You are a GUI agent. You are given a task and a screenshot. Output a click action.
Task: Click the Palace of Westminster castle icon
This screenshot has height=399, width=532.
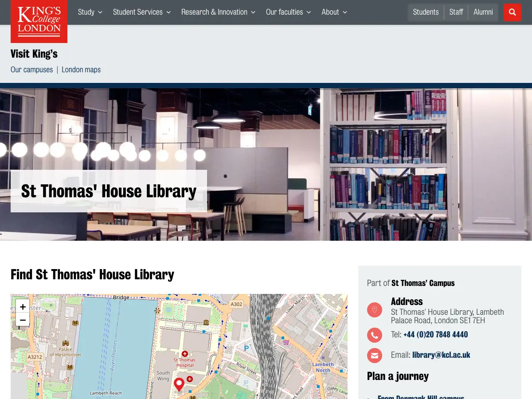click(66, 343)
